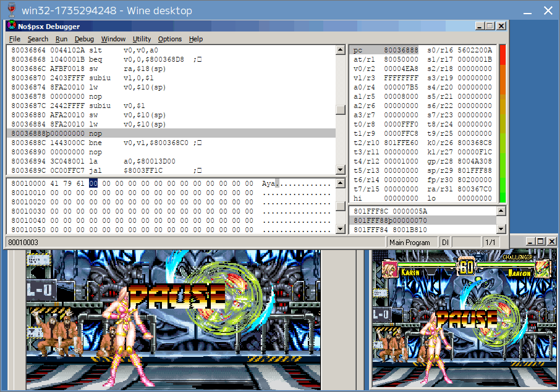Viewport: 560px width, 392px height.
Task: Click stack pane scrollbar up arrow
Action: [501, 211]
